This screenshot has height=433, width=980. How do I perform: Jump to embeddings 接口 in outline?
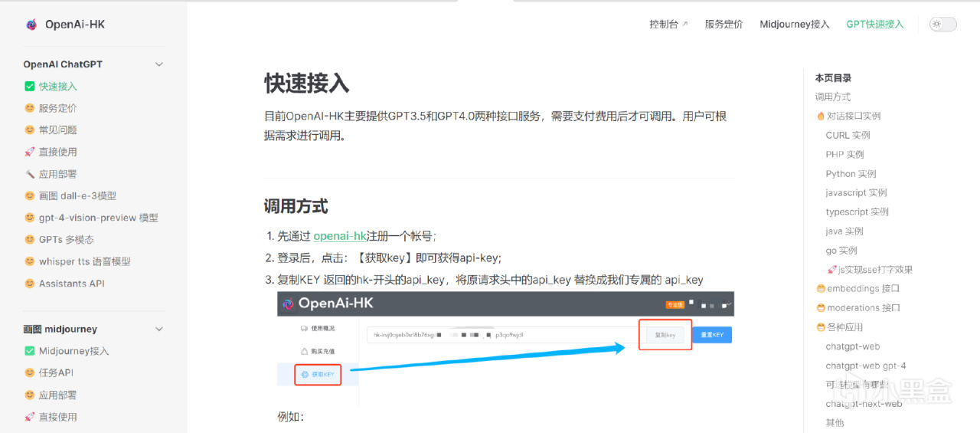(x=863, y=289)
